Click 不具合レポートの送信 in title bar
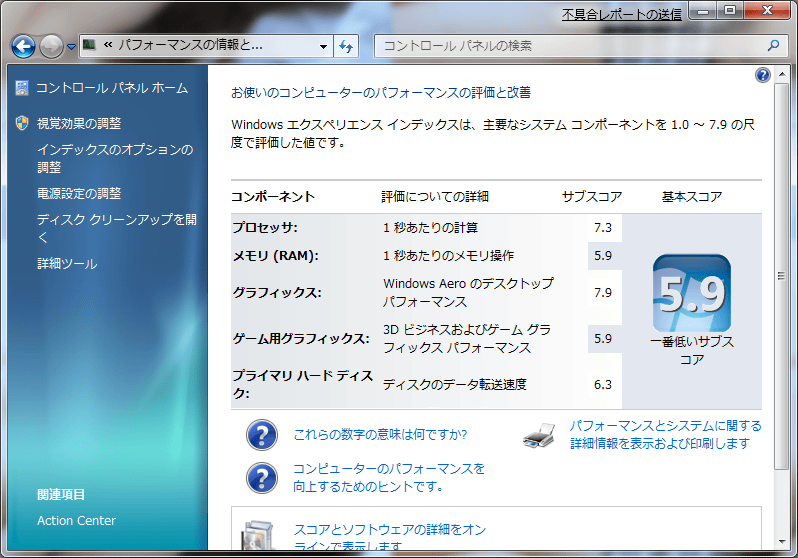This screenshot has width=798, height=558. 621,14
